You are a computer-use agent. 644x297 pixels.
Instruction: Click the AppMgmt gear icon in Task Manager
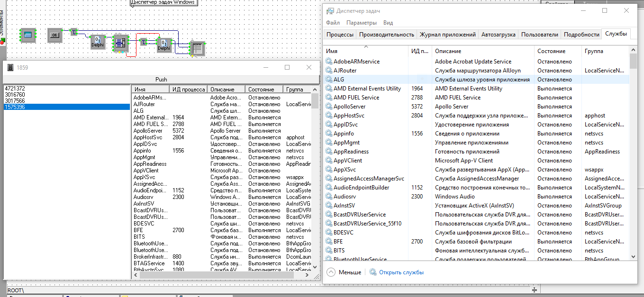(x=329, y=143)
